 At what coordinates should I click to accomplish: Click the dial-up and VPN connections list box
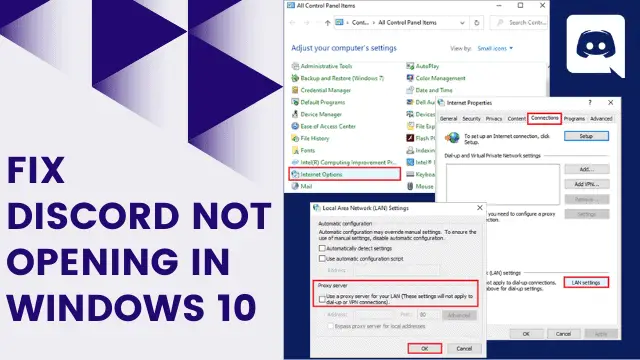pyautogui.click(x=502, y=184)
